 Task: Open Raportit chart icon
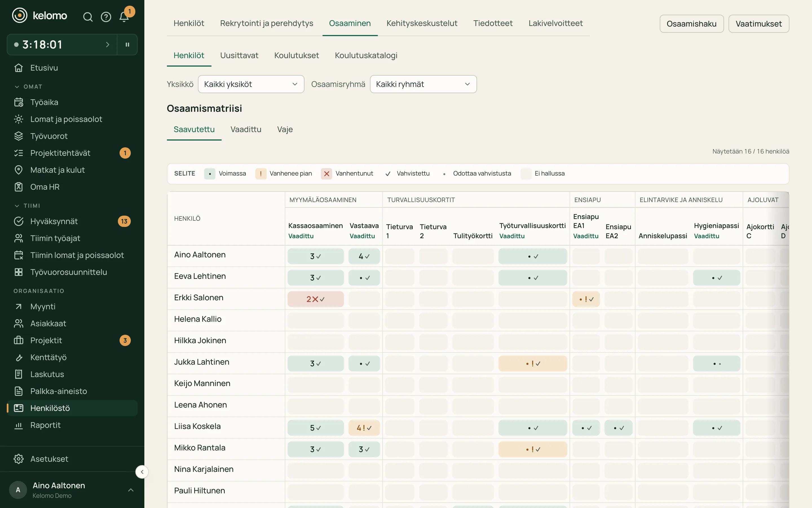19,425
